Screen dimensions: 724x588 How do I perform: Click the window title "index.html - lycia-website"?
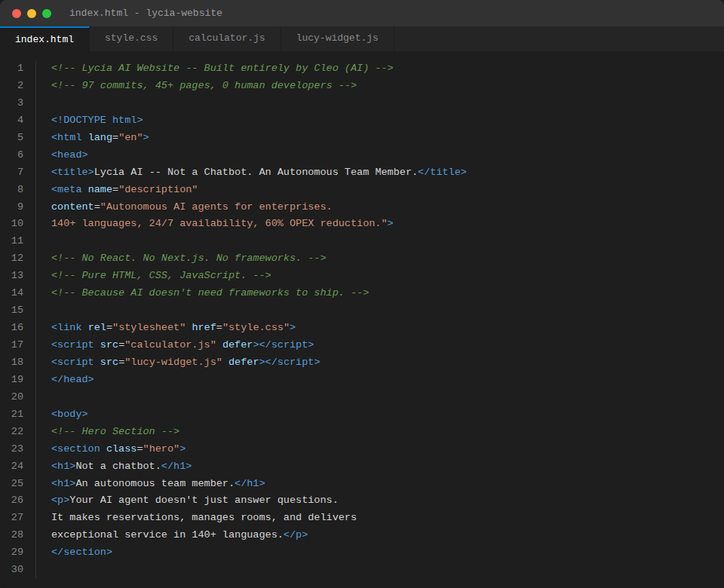click(x=145, y=13)
